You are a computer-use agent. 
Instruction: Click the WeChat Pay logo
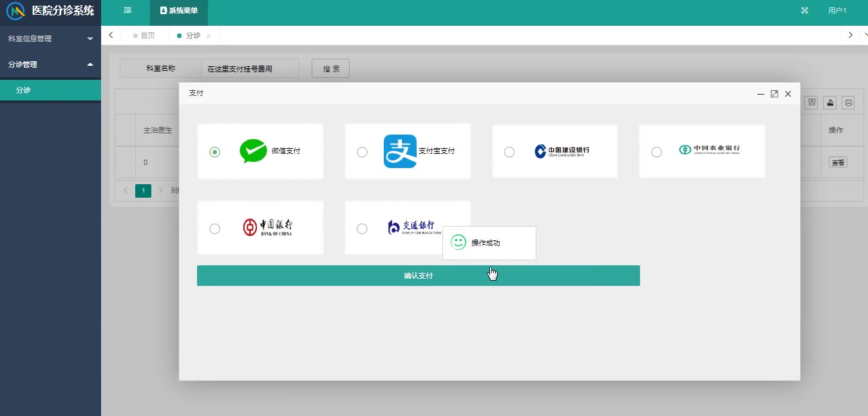[253, 151]
